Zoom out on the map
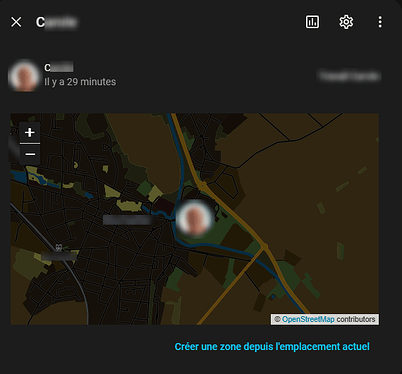Viewport: 402px width, 374px height. click(30, 154)
